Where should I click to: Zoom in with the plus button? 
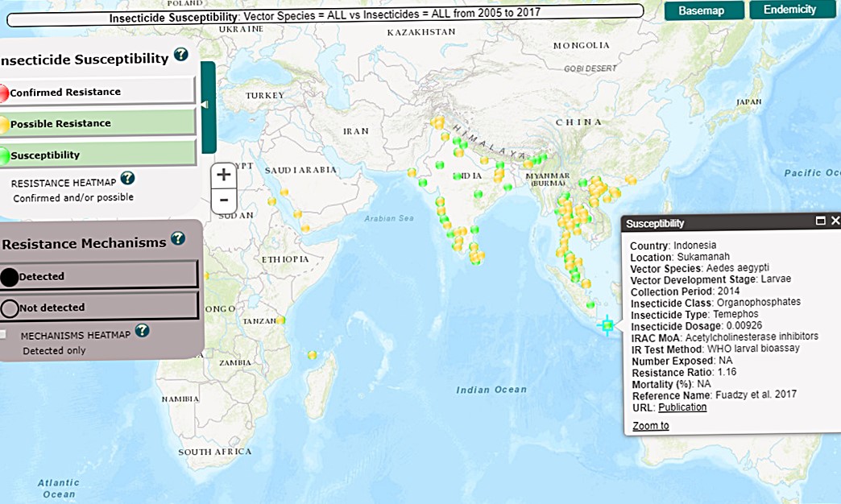point(224,175)
